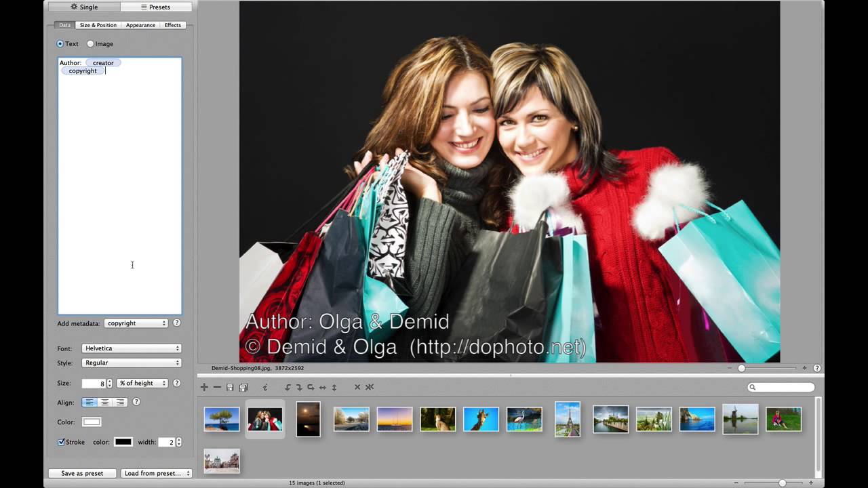Click the Size value field
Screen dimensions: 868x488
94,383
